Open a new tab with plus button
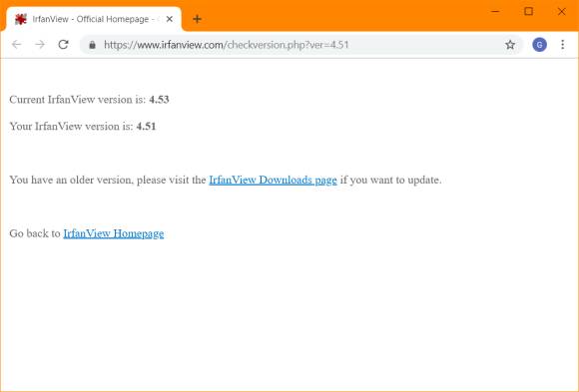This screenshot has width=579, height=392. [198, 19]
